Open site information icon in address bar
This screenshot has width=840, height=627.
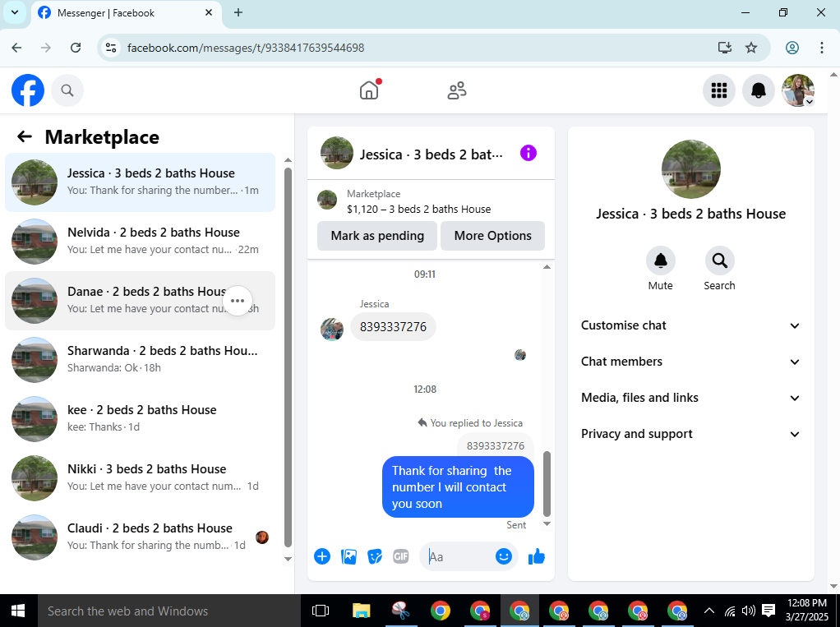111,48
